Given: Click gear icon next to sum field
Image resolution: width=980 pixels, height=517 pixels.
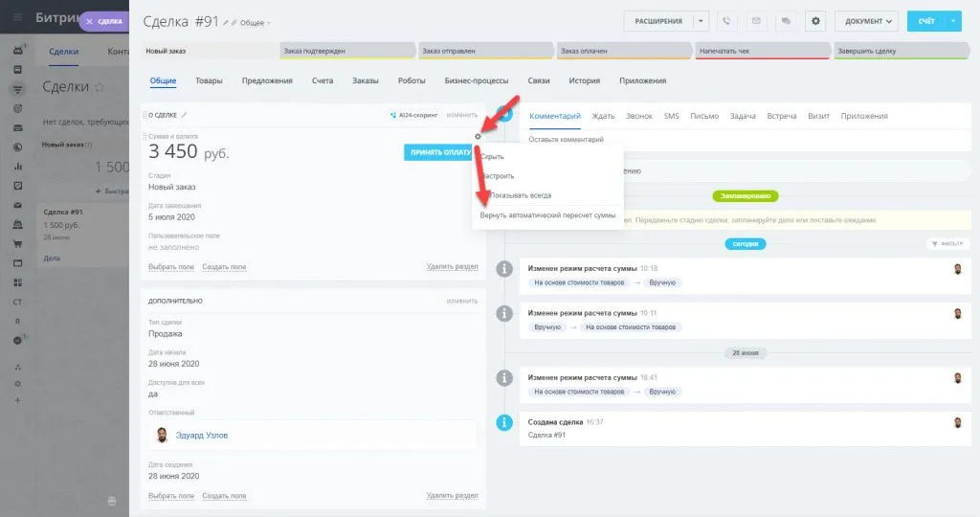Looking at the screenshot, I should click(478, 137).
